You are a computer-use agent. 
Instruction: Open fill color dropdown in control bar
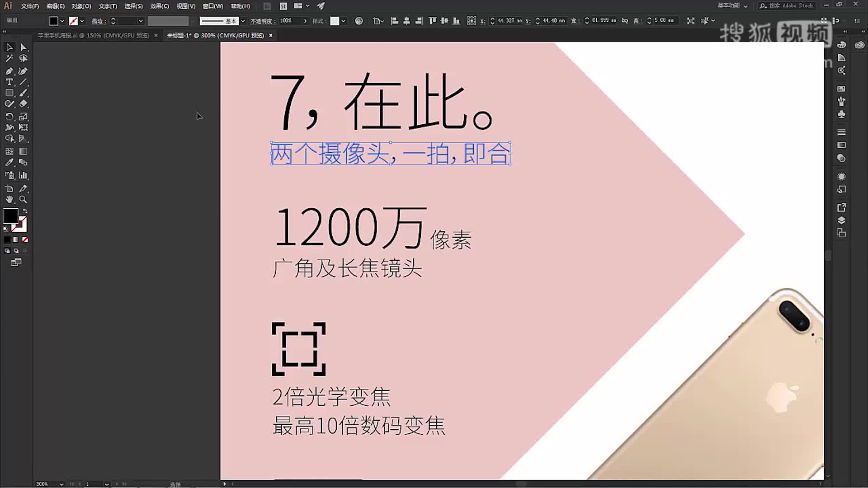(62, 21)
